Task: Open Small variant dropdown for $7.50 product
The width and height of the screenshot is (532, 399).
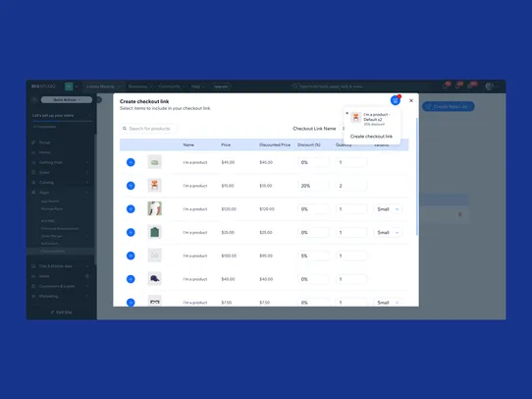Action: [x=388, y=303]
